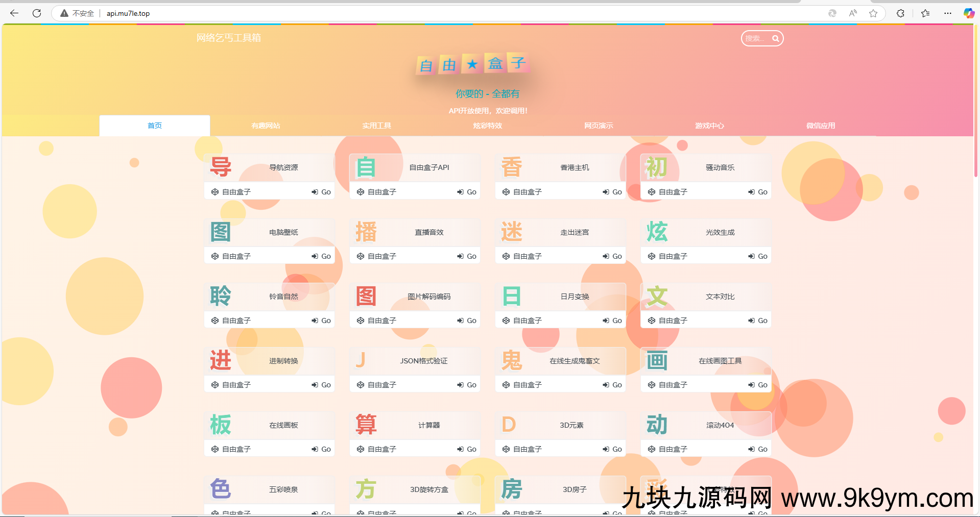Click the 自 icon of 自由盒子API card
Screen dimensions: 980x517
366,167
